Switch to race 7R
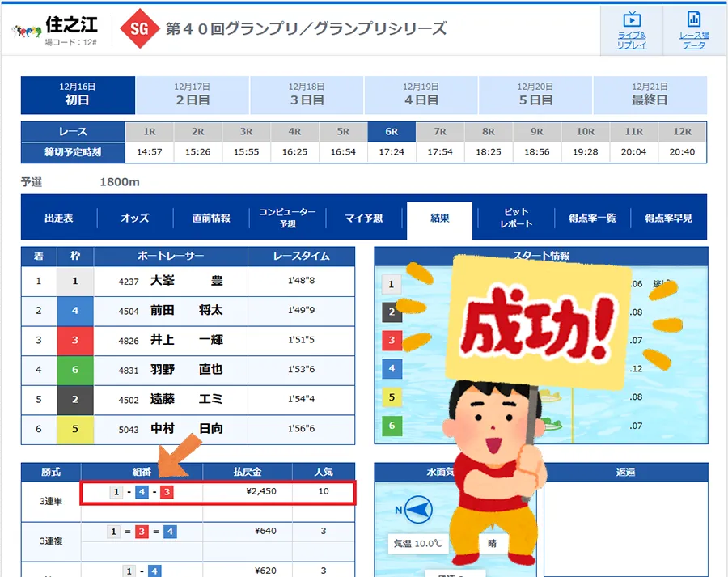 point(440,131)
